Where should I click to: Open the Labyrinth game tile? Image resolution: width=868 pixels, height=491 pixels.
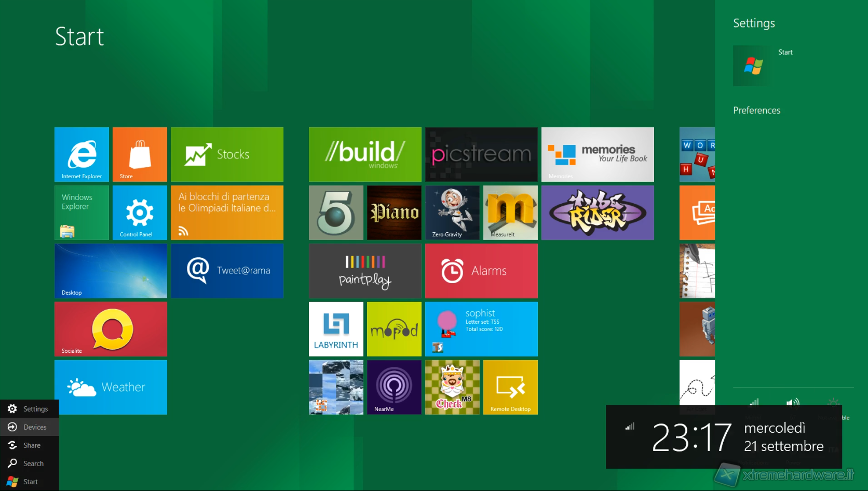tap(336, 329)
